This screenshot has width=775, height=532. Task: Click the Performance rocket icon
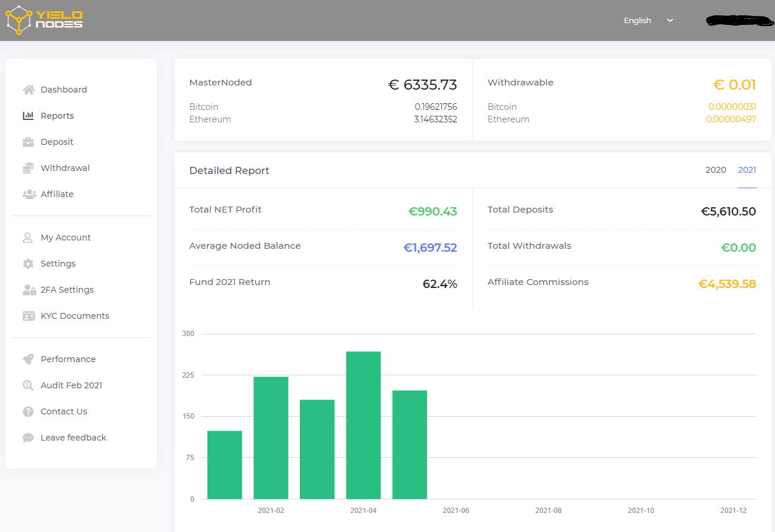[x=29, y=359]
